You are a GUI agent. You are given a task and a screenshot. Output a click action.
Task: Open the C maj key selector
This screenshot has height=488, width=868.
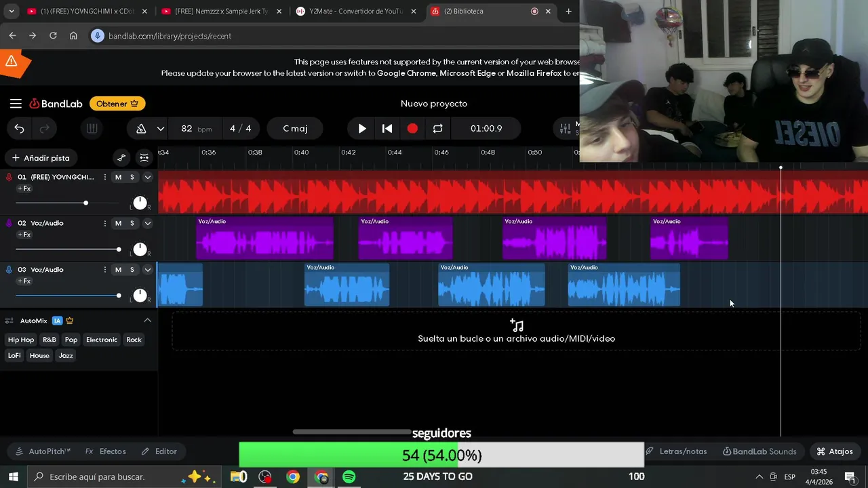[295, 129]
